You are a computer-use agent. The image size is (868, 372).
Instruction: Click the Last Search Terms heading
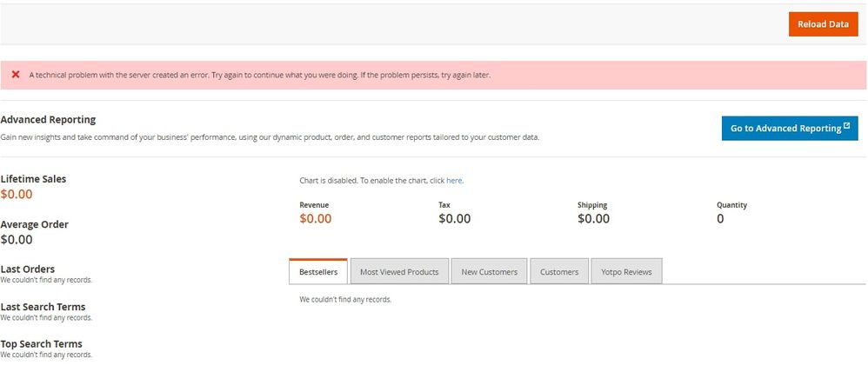click(43, 307)
